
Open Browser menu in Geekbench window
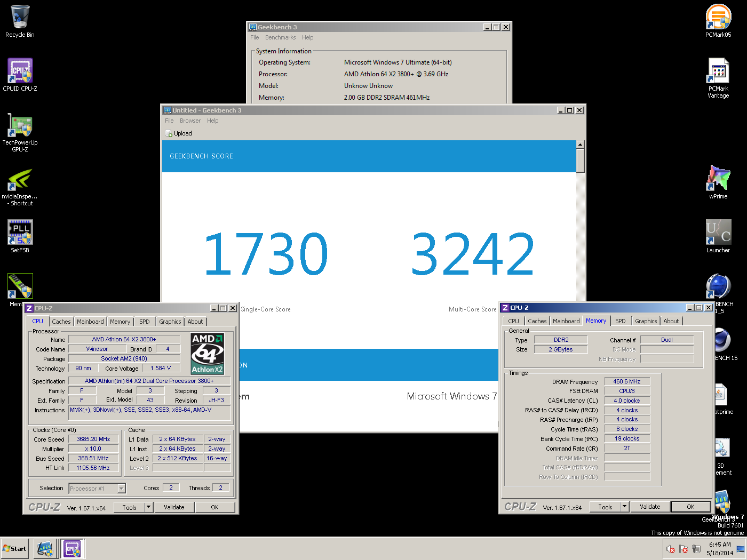[190, 121]
